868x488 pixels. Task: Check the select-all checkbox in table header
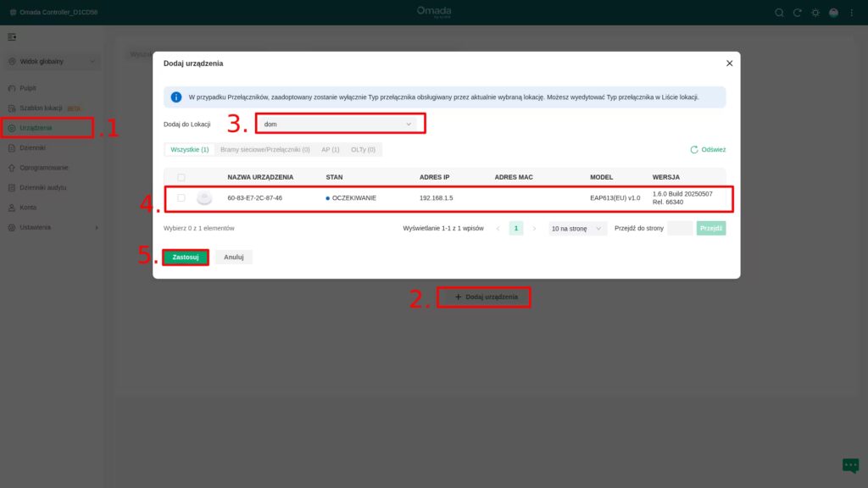pos(181,177)
